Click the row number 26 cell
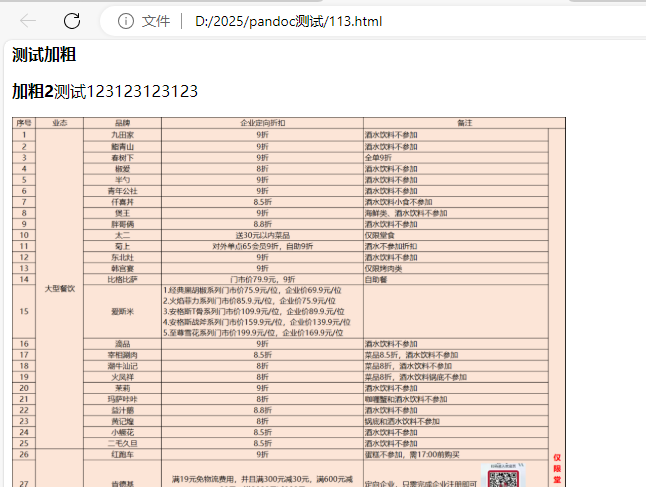The image size is (646, 487). 24,454
